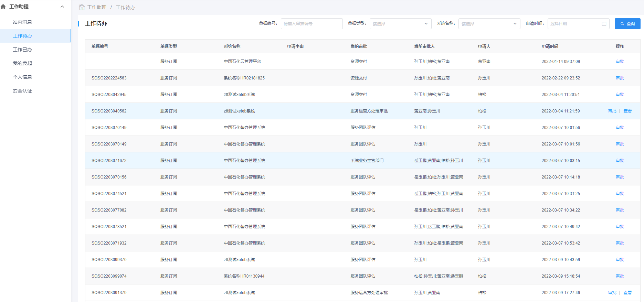Image resolution: width=644 pixels, height=302 pixels.
Task: Open the 申请时间 date picker field
Action: click(x=578, y=24)
